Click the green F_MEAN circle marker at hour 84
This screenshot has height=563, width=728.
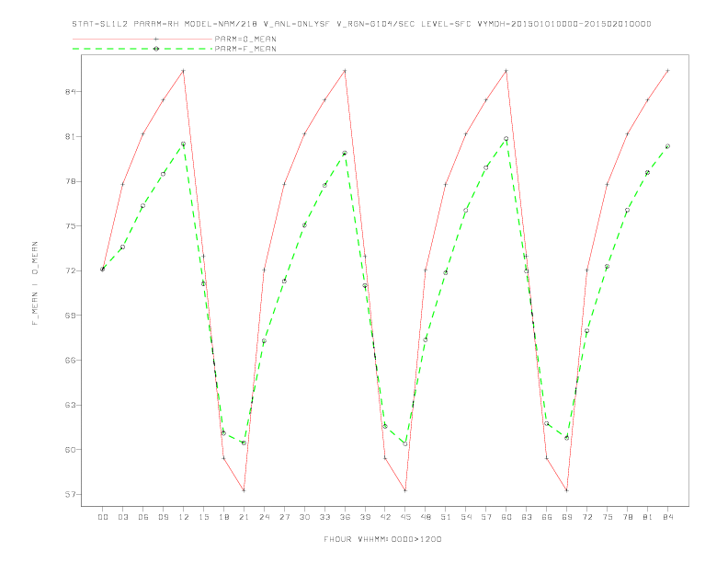(x=667, y=146)
